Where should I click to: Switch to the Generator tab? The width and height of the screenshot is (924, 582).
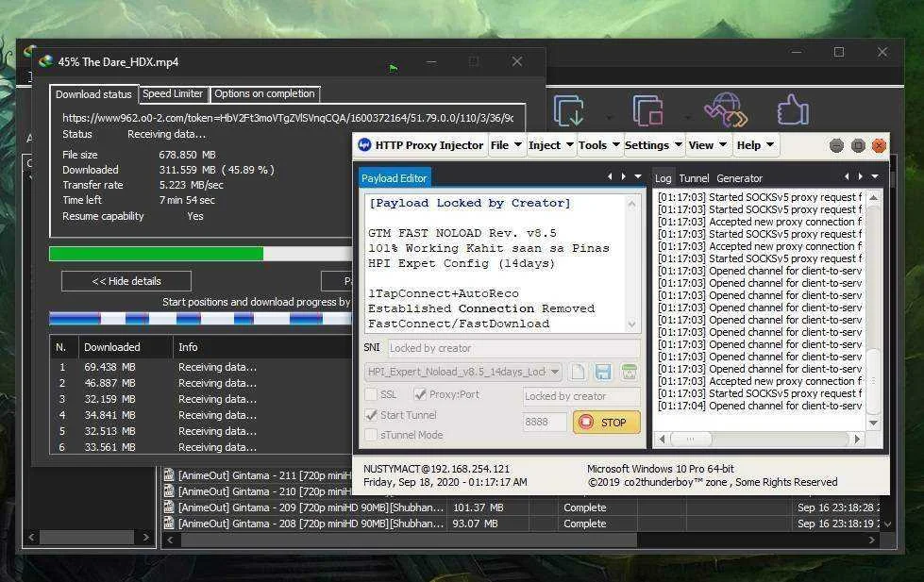pos(740,178)
